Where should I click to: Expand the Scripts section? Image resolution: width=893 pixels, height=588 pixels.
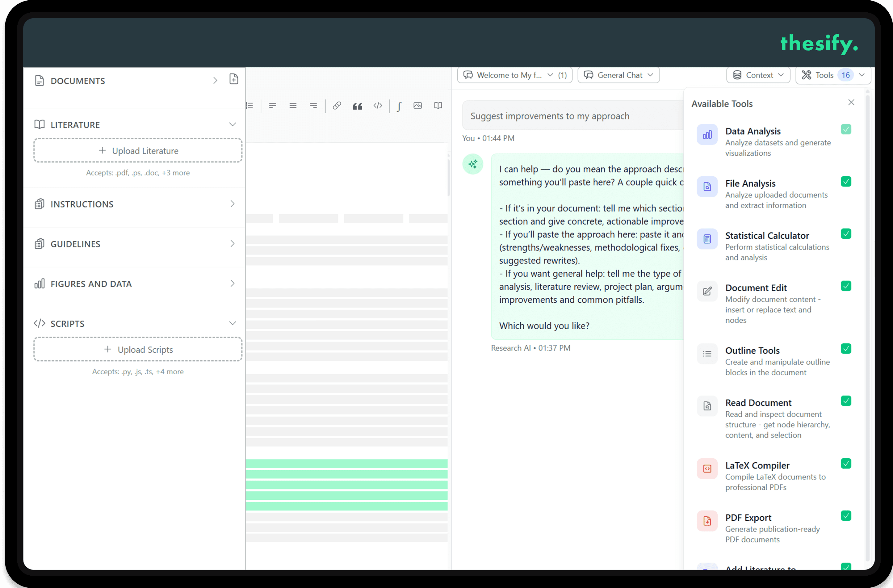pos(233,323)
